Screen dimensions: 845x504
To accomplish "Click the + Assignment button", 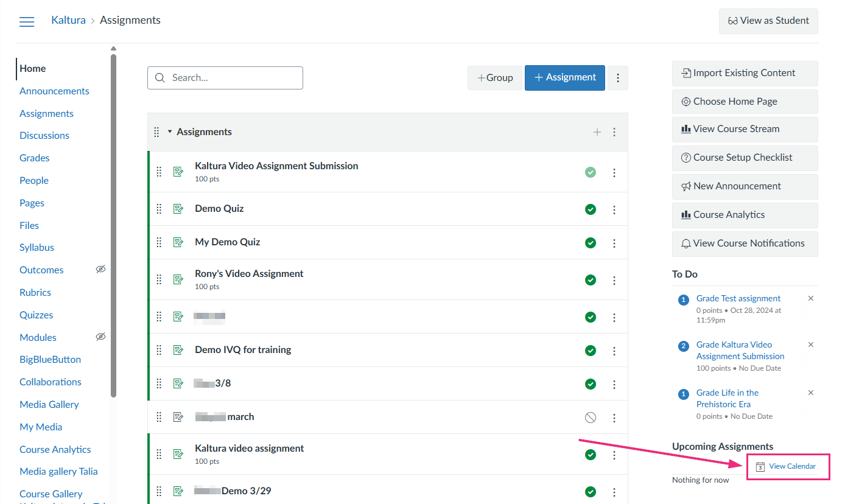I will (x=565, y=78).
